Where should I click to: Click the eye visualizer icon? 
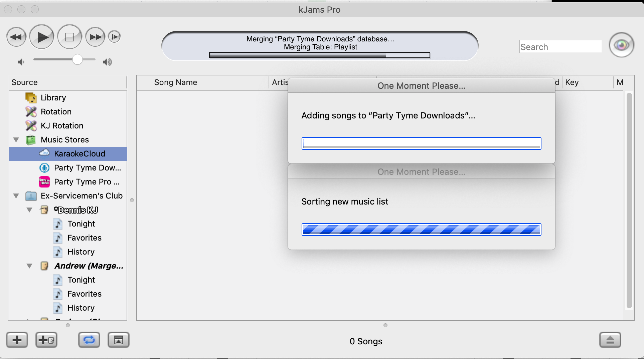[621, 45]
